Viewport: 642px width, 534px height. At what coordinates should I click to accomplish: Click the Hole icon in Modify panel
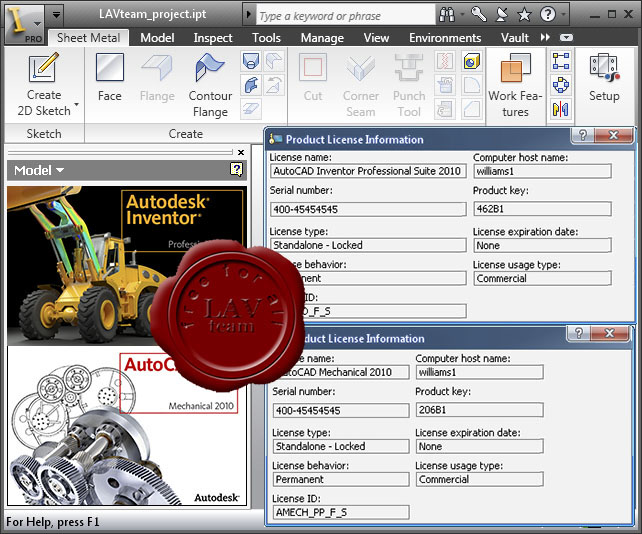(471, 61)
